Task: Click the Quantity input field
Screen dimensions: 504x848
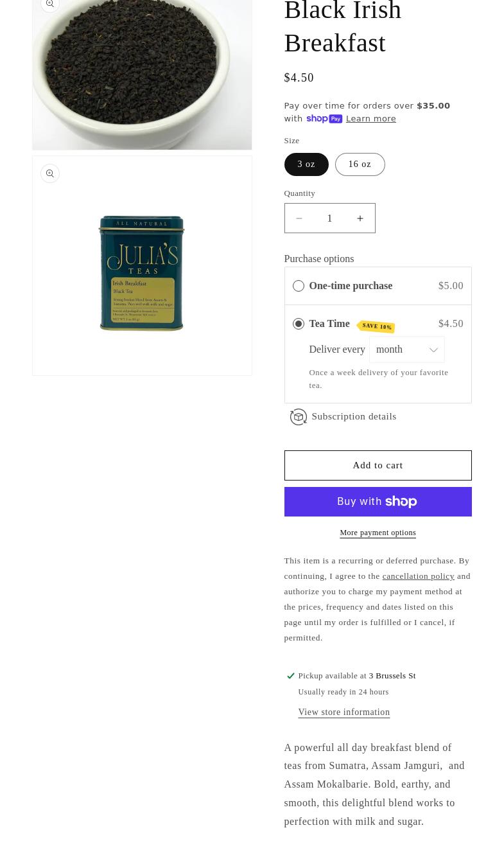Action: (x=329, y=218)
